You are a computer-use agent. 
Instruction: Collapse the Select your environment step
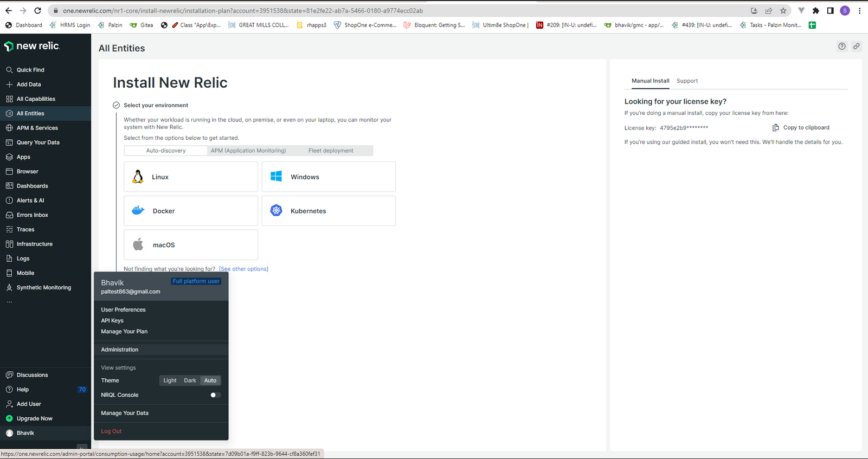pos(116,105)
